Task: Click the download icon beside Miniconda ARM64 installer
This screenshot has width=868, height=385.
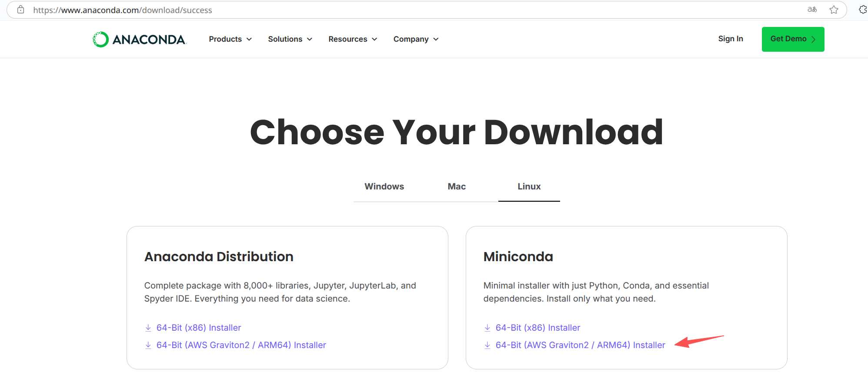Action: point(487,345)
